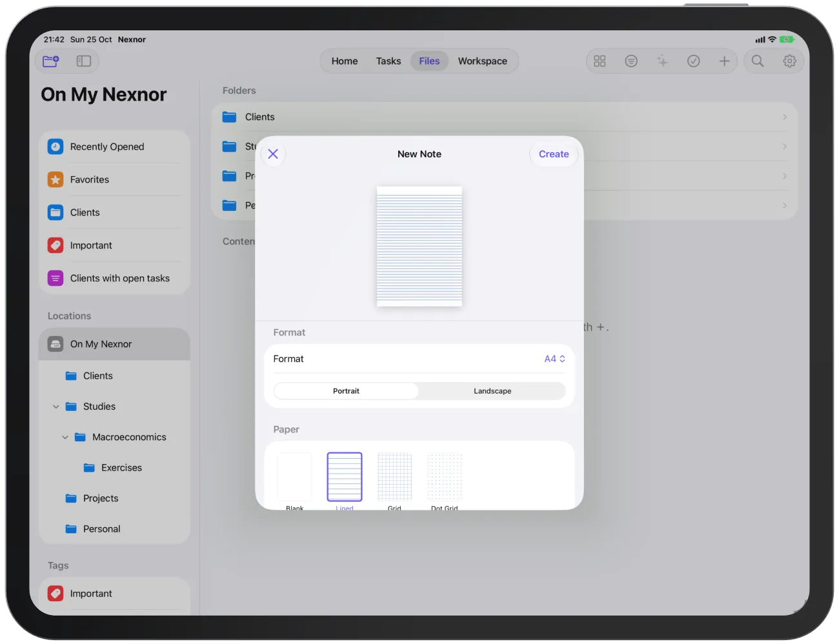Switch to the Workspace tab
This screenshot has height=644, width=839.
tap(483, 61)
